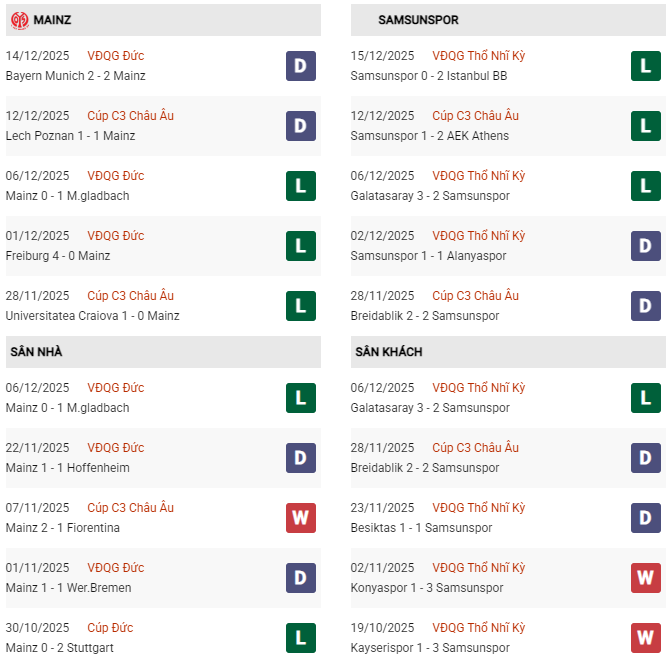Click the SAMSUNSPOR team header
The width and height of the screenshot is (671, 661).
(419, 20)
